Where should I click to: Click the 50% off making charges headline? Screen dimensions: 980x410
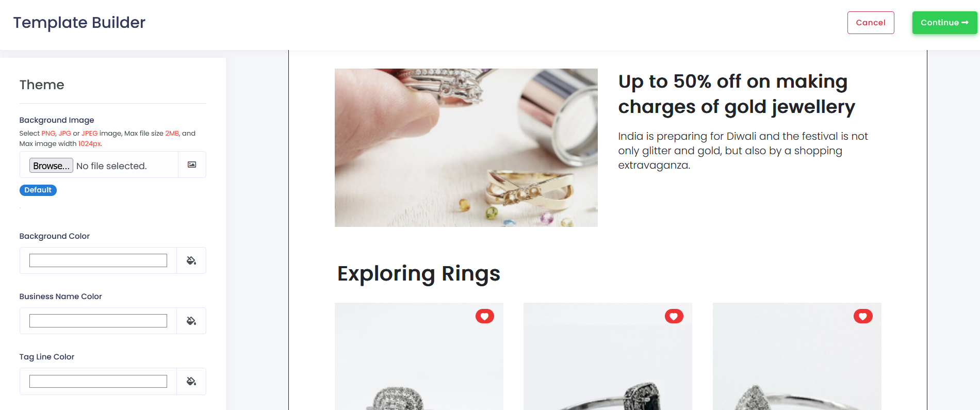(737, 94)
